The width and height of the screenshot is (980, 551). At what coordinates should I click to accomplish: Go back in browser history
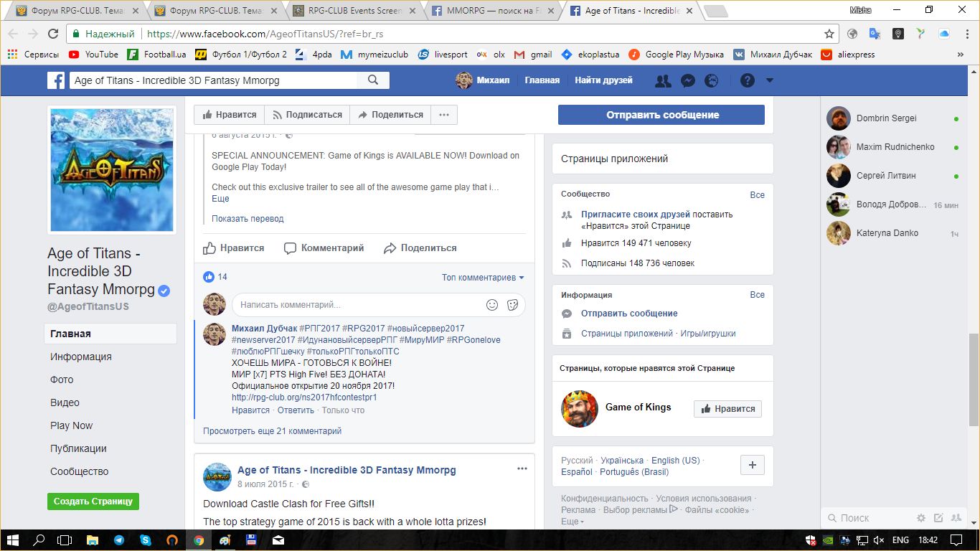tap(13, 34)
